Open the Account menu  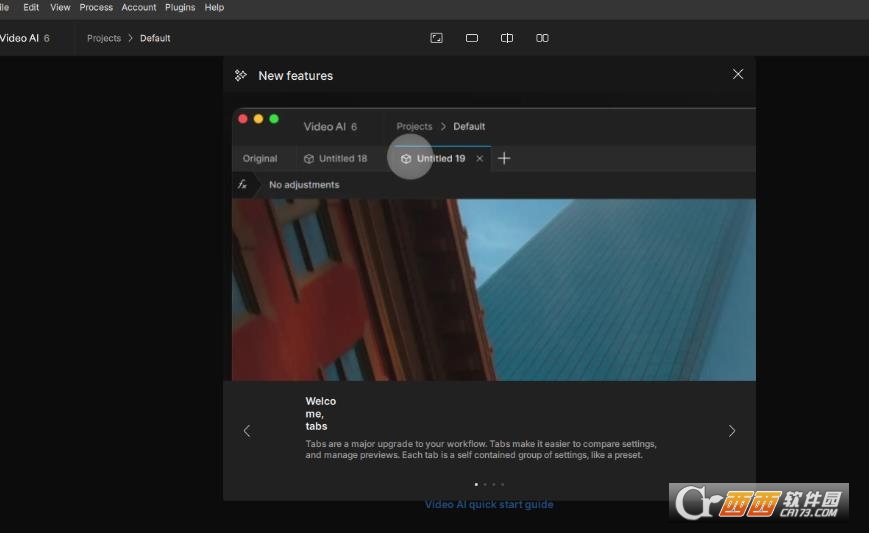tap(139, 7)
